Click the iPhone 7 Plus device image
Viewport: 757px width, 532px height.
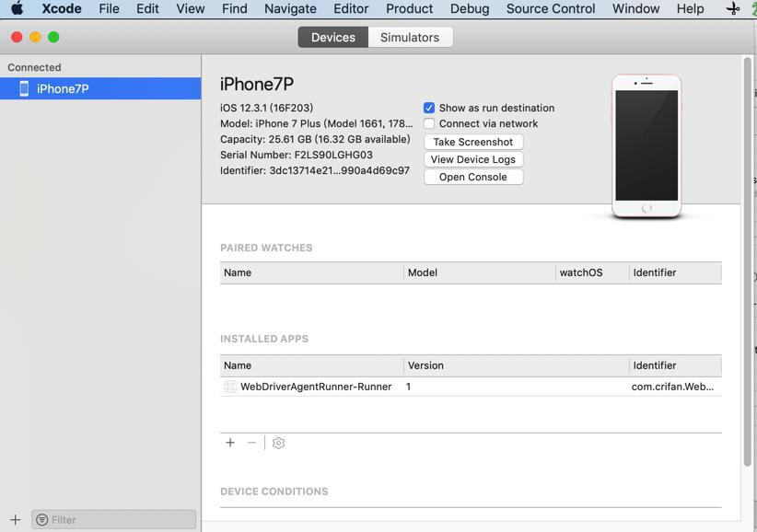tap(646, 146)
